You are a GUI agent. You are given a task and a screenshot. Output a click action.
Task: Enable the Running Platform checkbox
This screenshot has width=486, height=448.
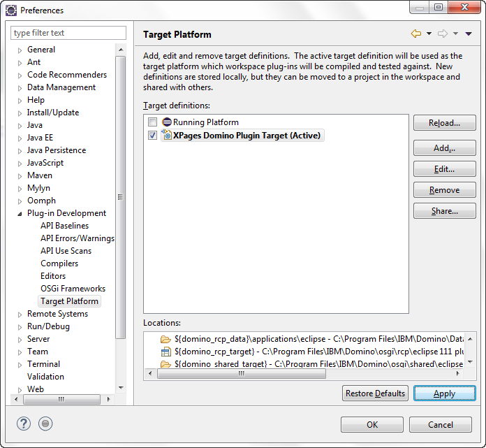pyautogui.click(x=152, y=122)
